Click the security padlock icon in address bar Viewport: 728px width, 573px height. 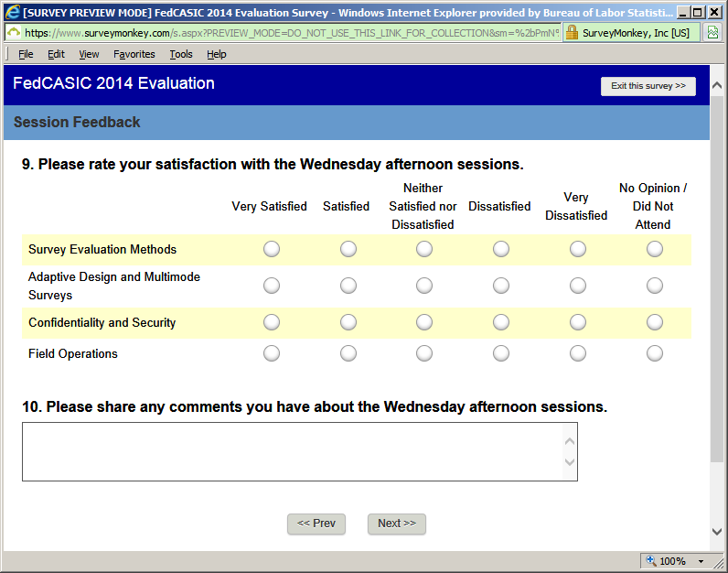572,33
